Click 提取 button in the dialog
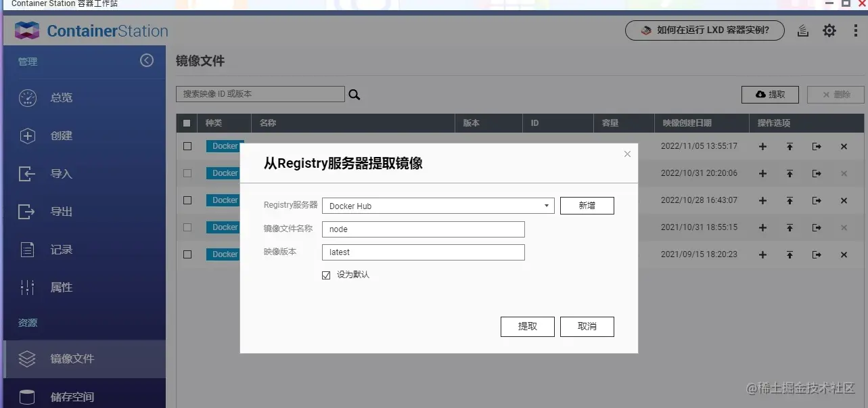This screenshot has height=408, width=868. pyautogui.click(x=528, y=326)
